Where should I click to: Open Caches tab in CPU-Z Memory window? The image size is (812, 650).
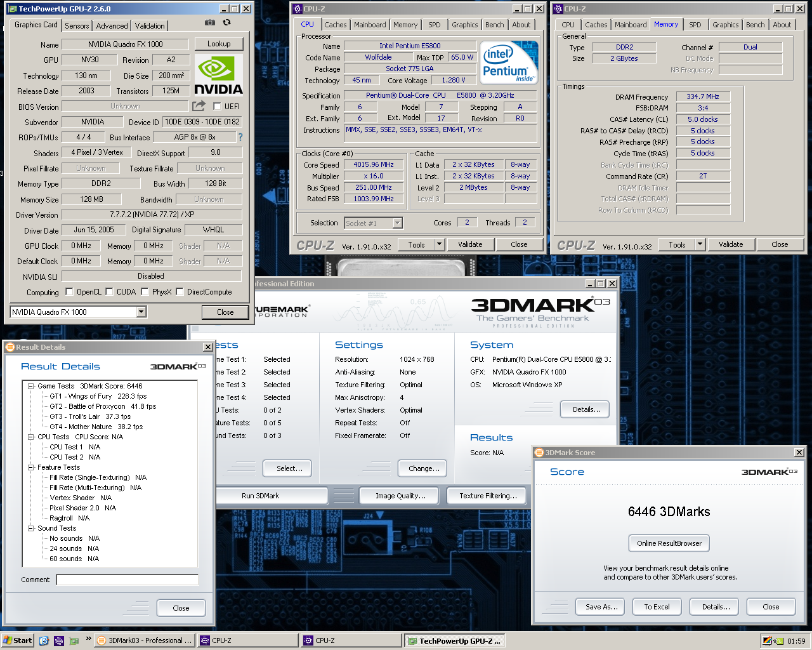click(x=596, y=25)
